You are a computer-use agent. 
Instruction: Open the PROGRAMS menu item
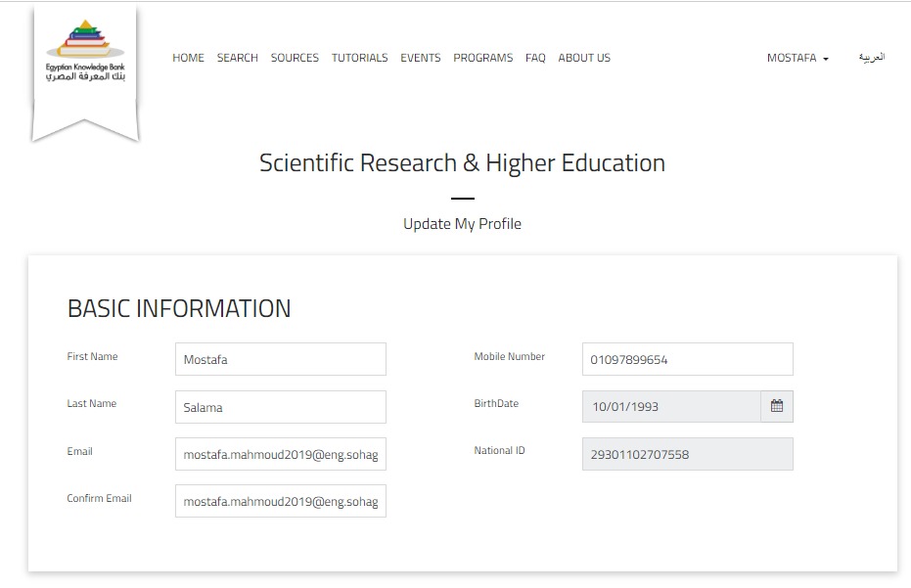coord(483,59)
